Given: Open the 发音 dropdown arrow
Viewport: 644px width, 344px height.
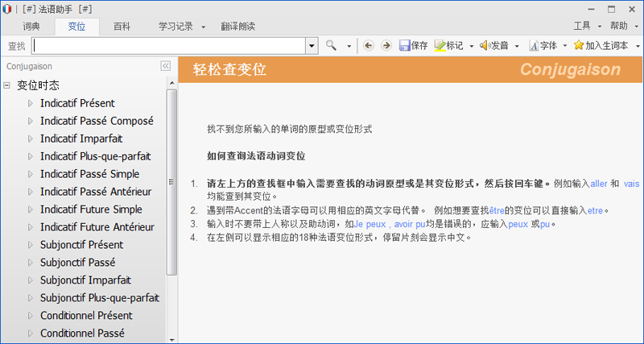Looking at the screenshot, I should click(x=517, y=46).
